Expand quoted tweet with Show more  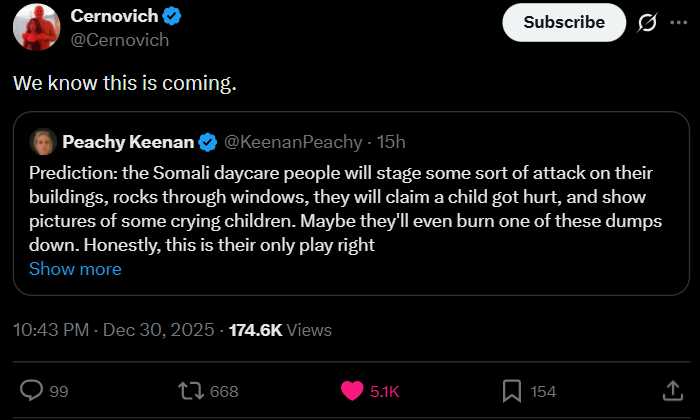(75, 269)
